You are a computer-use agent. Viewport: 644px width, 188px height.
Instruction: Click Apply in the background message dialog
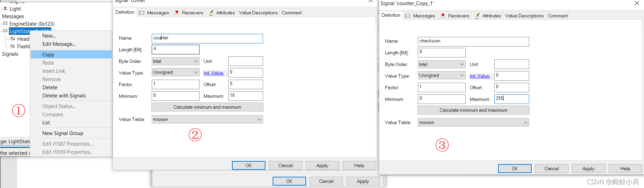(363, 181)
